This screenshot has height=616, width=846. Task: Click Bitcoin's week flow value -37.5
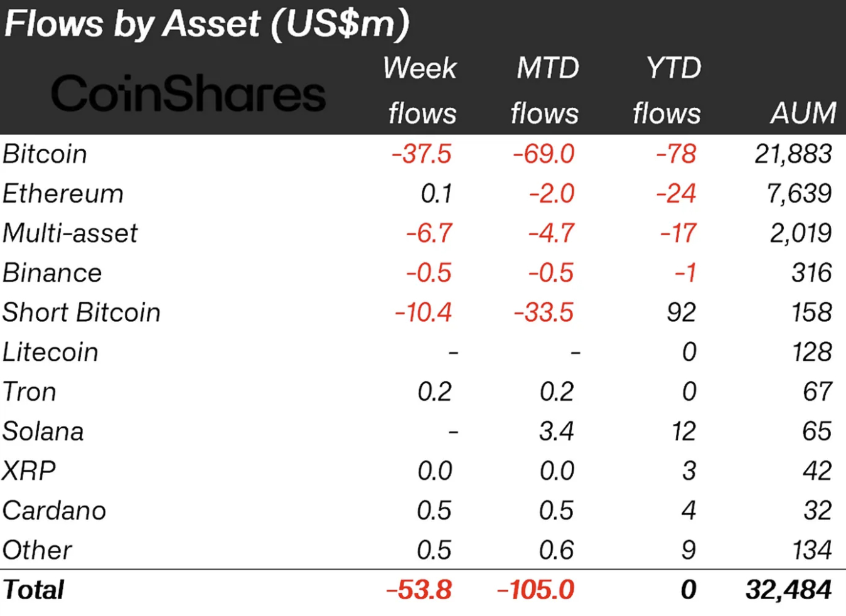click(x=421, y=154)
